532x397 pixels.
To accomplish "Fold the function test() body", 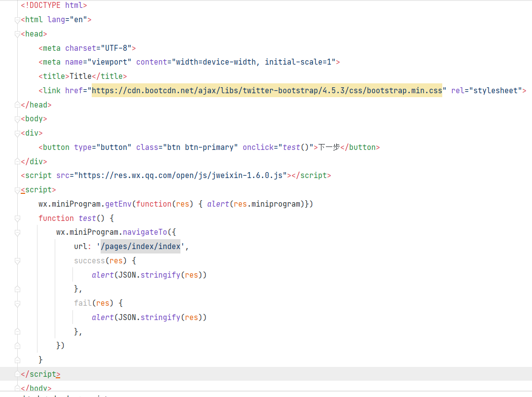I will 17,218.
